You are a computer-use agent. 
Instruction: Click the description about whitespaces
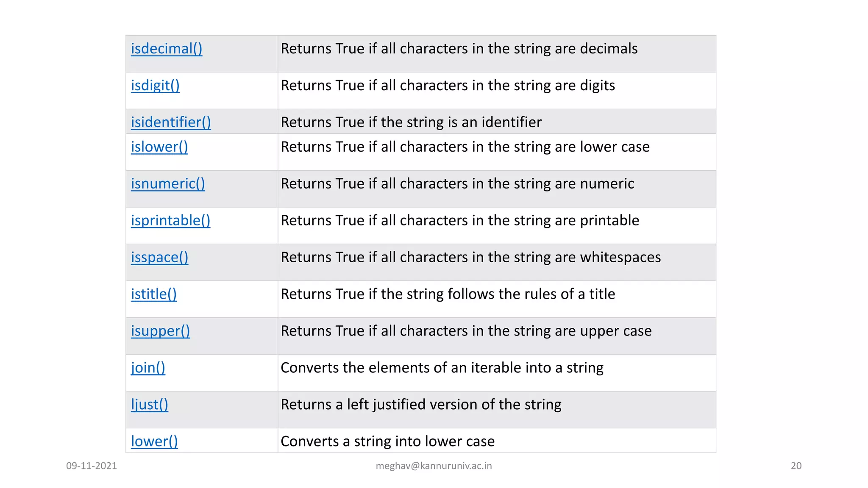tap(470, 258)
